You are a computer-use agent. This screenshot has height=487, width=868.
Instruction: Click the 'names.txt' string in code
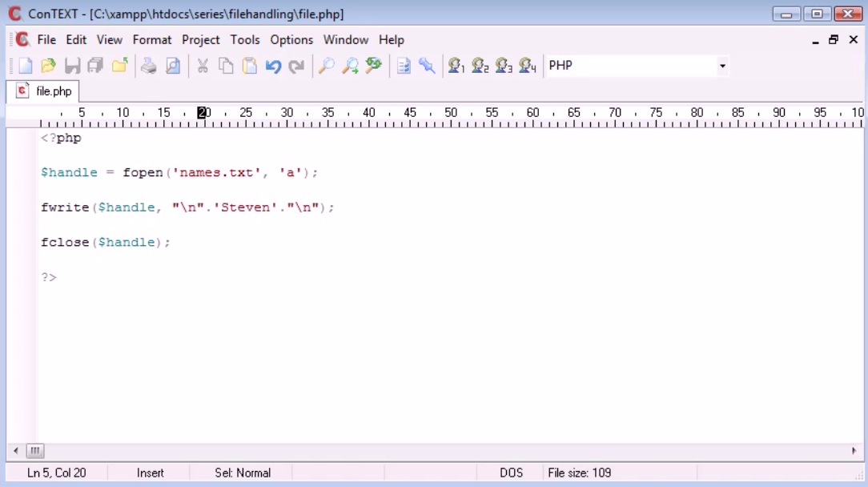(216, 172)
